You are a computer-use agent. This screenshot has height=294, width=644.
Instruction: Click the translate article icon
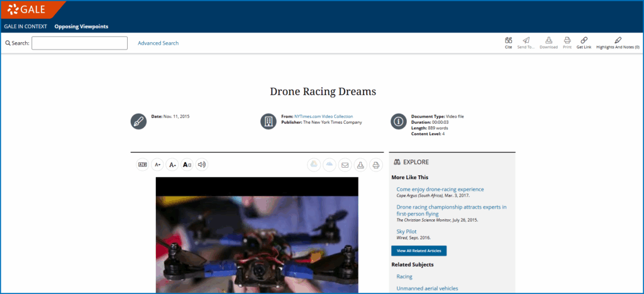click(x=143, y=165)
